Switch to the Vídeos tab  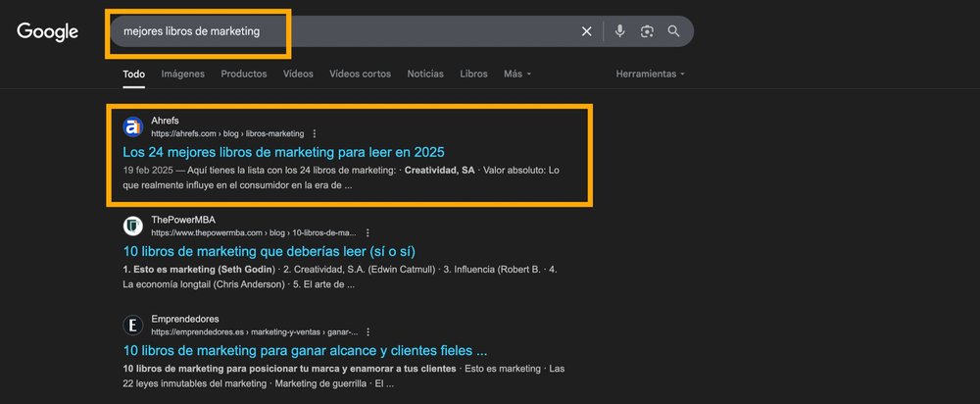pos(298,74)
